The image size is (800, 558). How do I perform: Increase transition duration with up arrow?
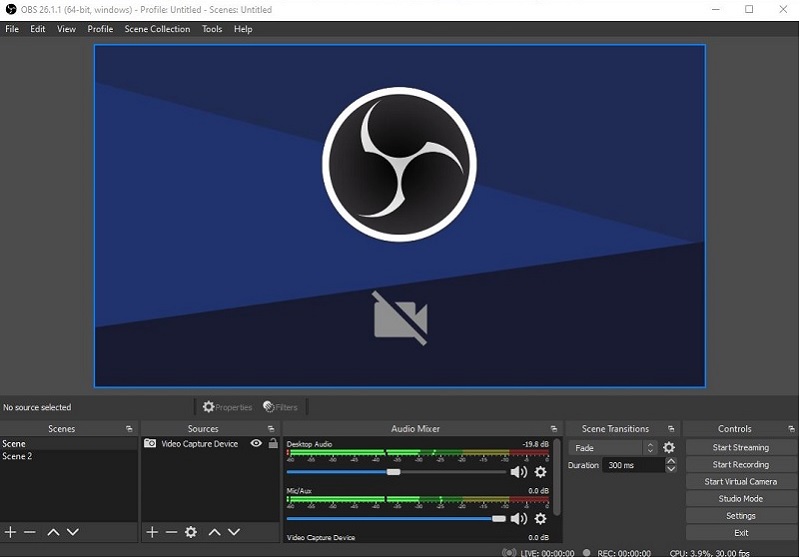click(671, 461)
